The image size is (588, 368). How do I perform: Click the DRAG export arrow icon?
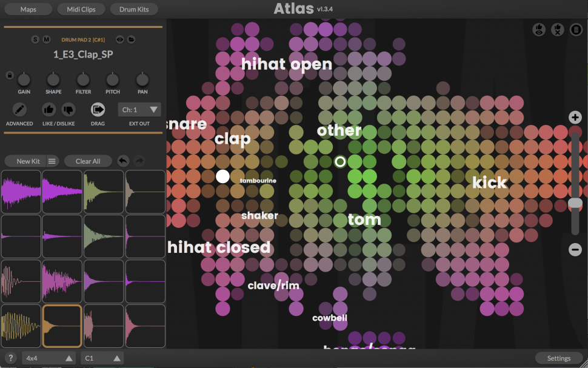point(98,110)
